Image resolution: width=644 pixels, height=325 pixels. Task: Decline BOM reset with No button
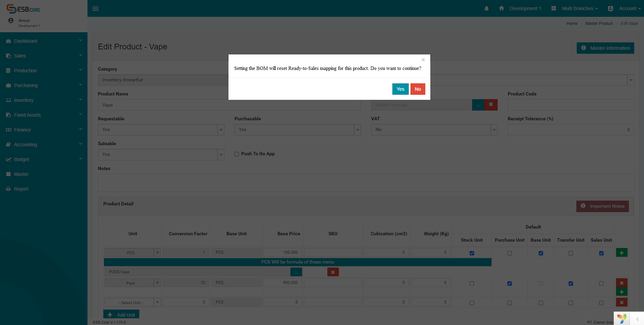coord(418,89)
